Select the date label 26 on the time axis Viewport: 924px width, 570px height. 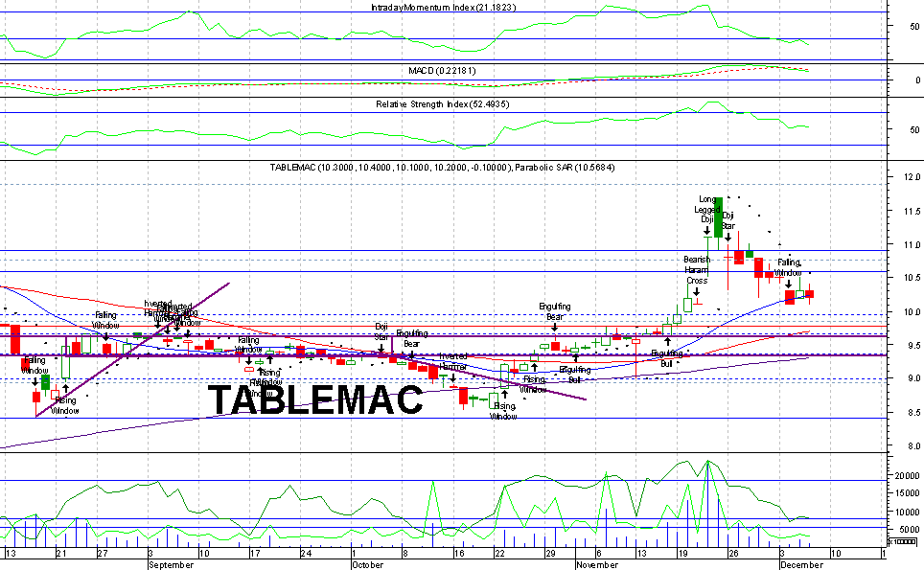pyautogui.click(x=733, y=554)
